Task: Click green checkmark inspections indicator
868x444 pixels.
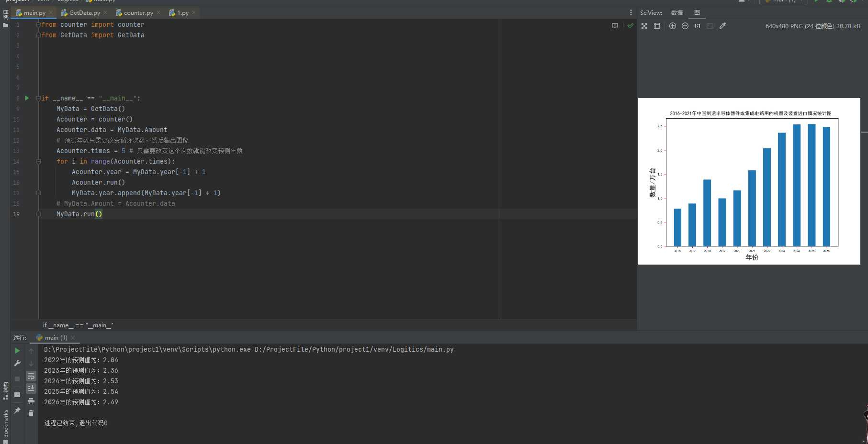Action: [x=631, y=26]
